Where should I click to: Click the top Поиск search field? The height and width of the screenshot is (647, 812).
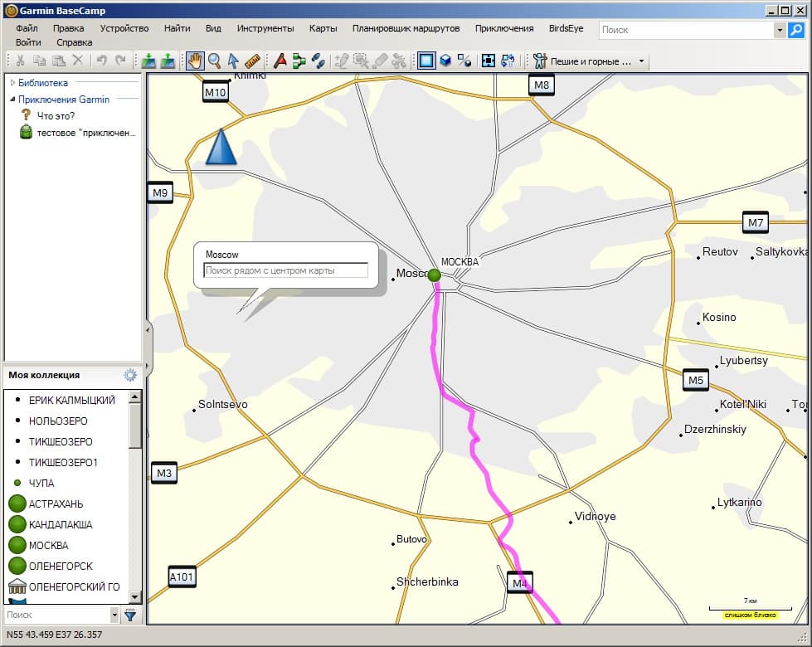tap(687, 30)
